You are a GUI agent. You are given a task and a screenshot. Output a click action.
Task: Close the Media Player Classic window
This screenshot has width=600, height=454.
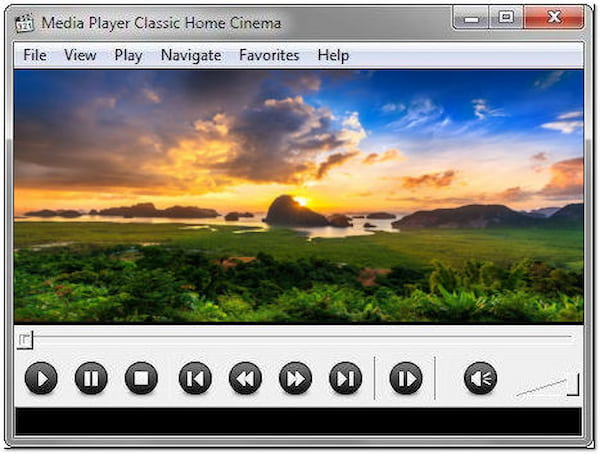coord(554,18)
